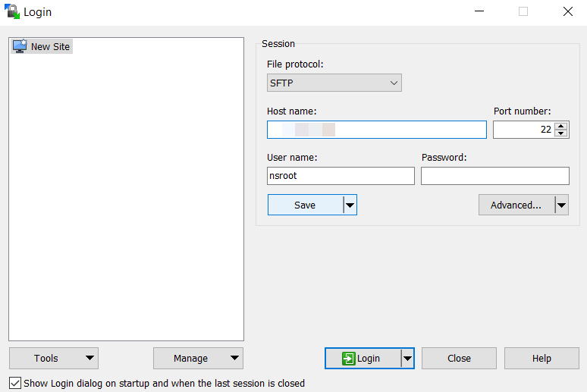Open the Manage menu button
Screen dimensions: 587x392
point(198,359)
